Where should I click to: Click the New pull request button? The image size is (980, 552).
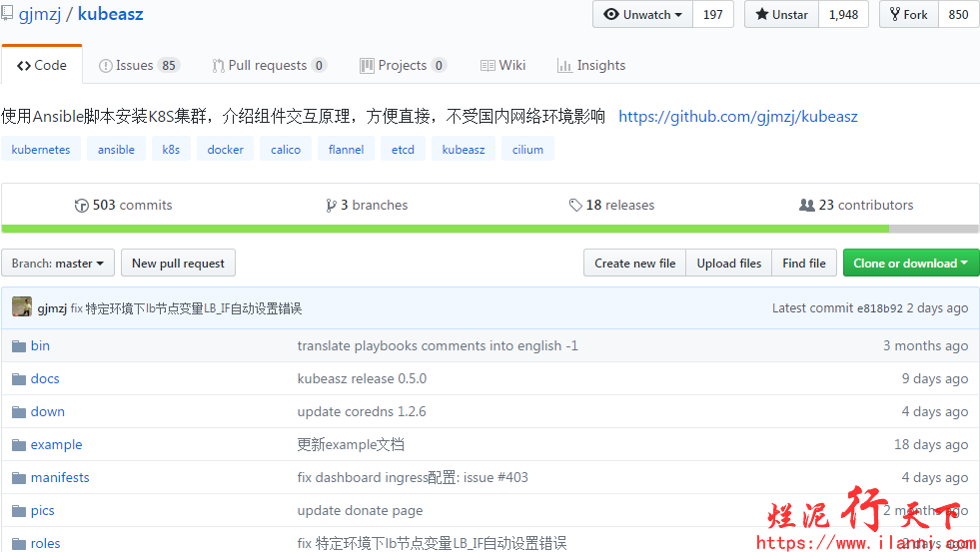click(178, 264)
